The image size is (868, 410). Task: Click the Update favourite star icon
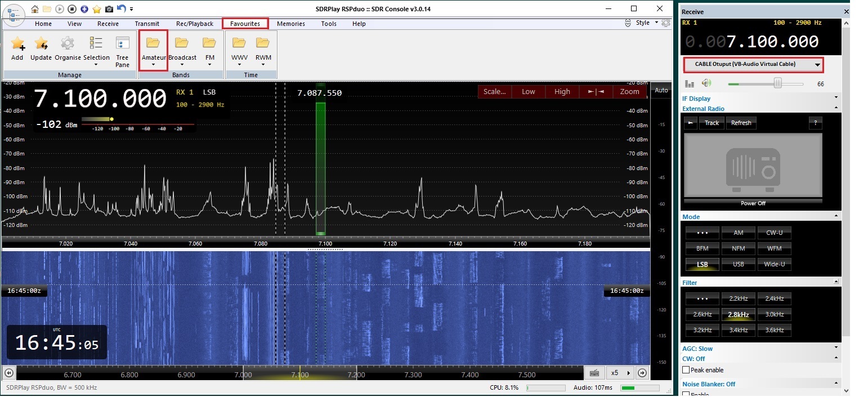41,49
